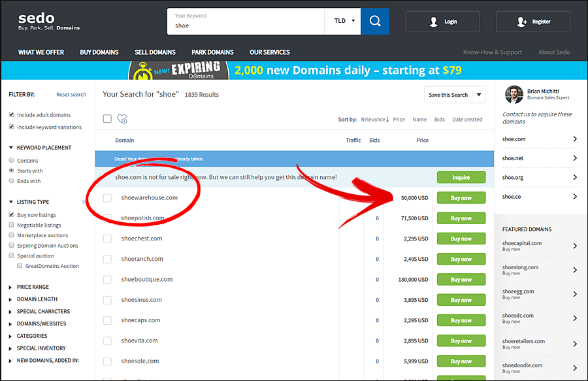The image size is (588, 381).
Task: Open Know-How & Support menu
Action: coord(493,52)
